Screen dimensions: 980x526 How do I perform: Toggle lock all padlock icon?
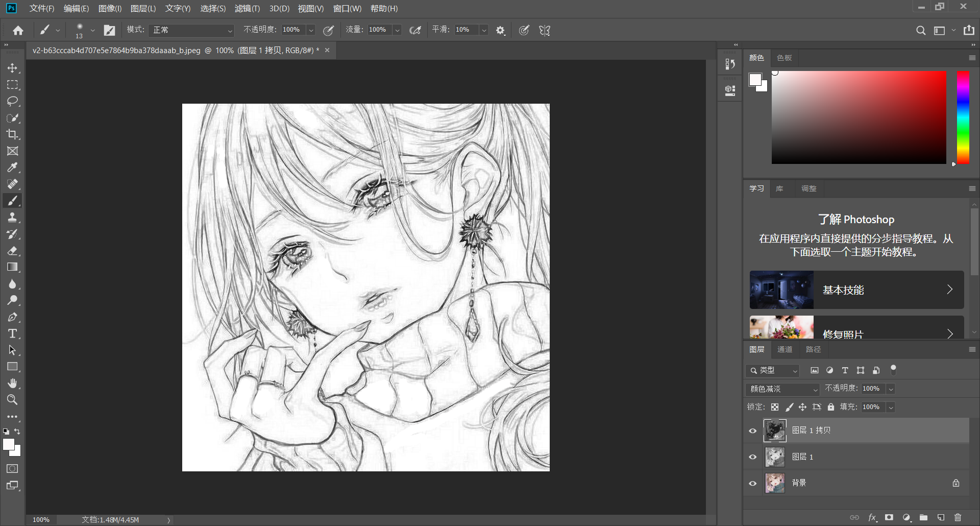click(831, 407)
